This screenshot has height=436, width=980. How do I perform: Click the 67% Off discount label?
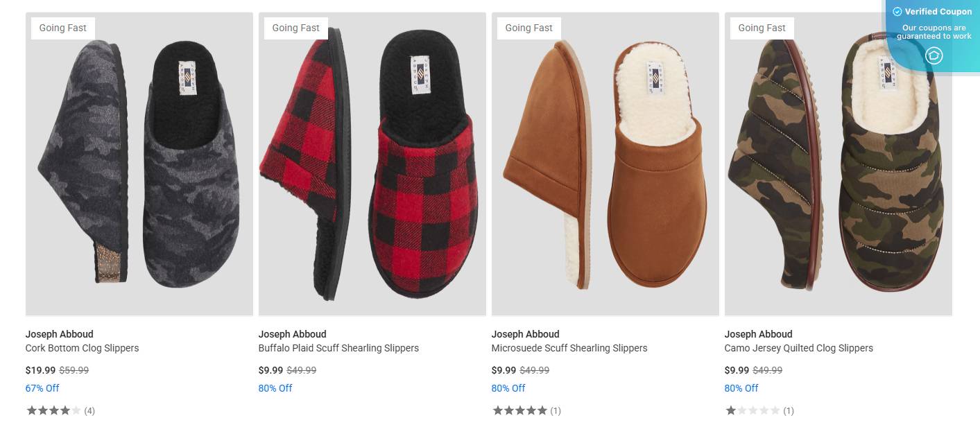42,388
